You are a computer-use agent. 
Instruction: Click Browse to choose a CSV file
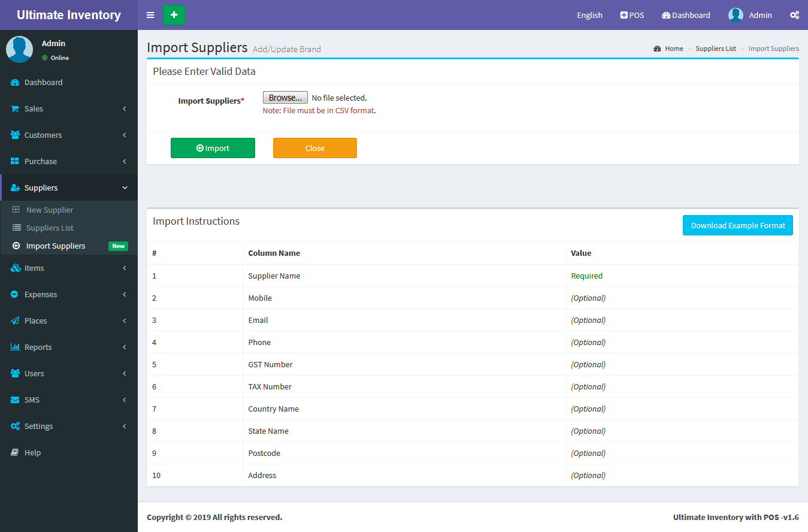(x=285, y=98)
